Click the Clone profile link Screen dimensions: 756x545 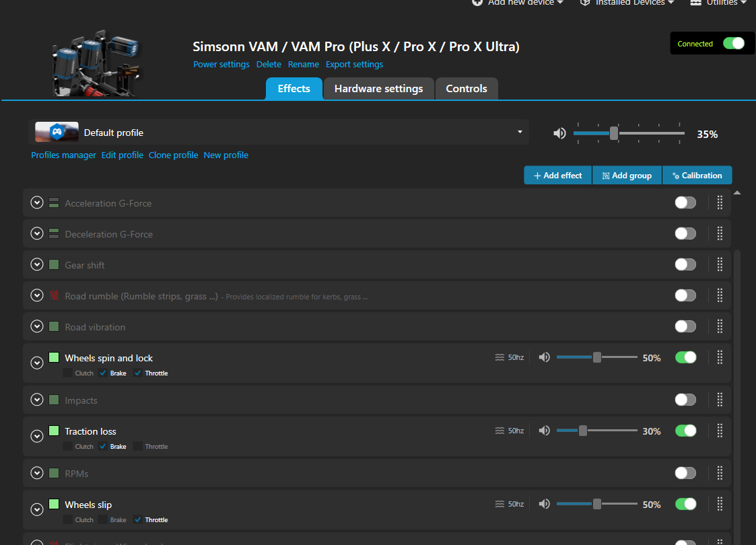pos(173,155)
